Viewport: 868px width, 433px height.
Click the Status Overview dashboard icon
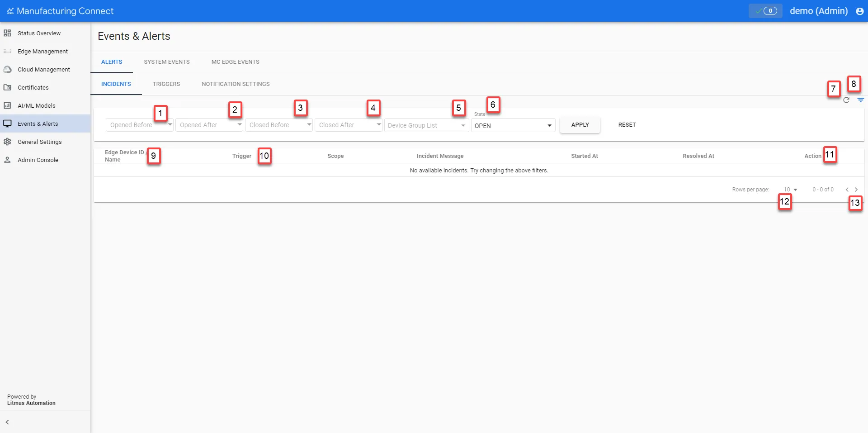pyautogui.click(x=7, y=33)
